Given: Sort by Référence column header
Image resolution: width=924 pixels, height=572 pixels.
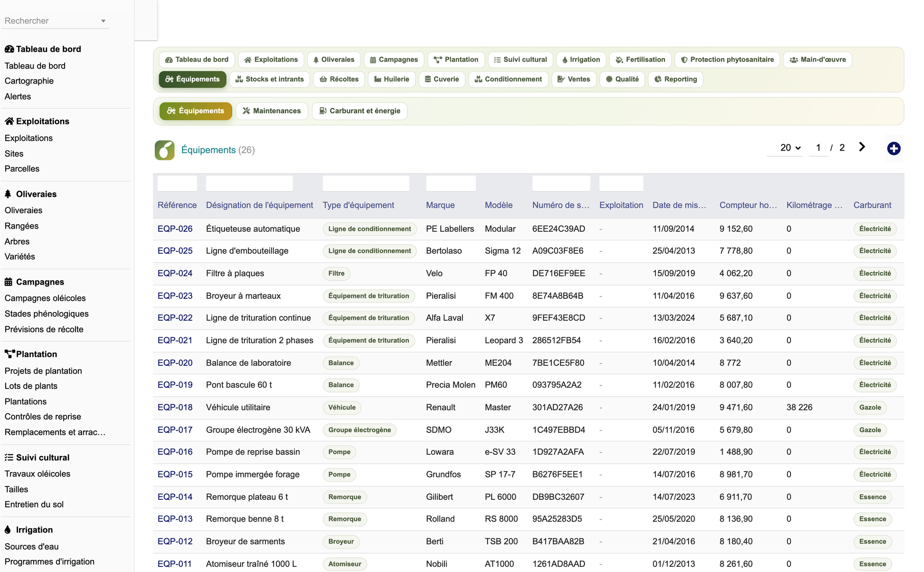Looking at the screenshot, I should 177,205.
